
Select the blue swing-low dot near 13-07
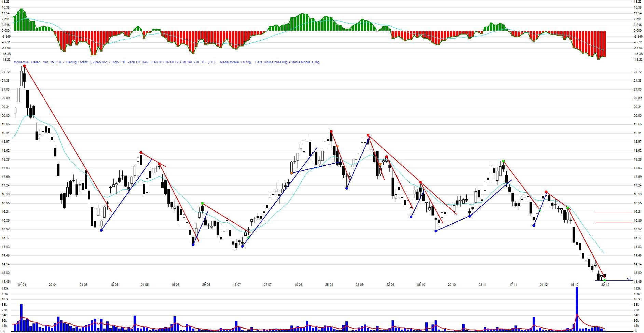click(x=243, y=247)
